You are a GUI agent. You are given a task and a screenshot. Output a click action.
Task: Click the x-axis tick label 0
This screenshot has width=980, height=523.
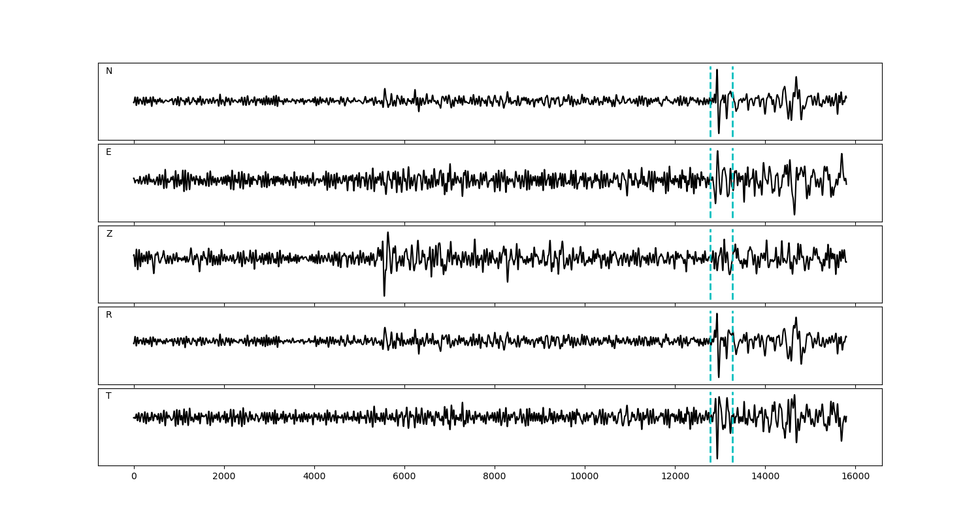(134, 477)
